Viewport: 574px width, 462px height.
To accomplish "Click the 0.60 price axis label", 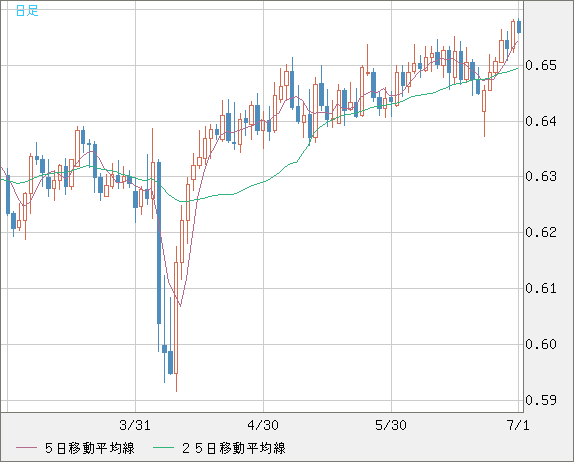I will pyautogui.click(x=541, y=344).
